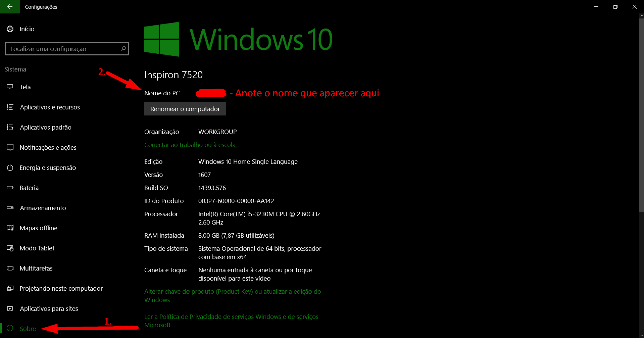
Task: Click the Sistema section heading
Action: tap(15, 69)
